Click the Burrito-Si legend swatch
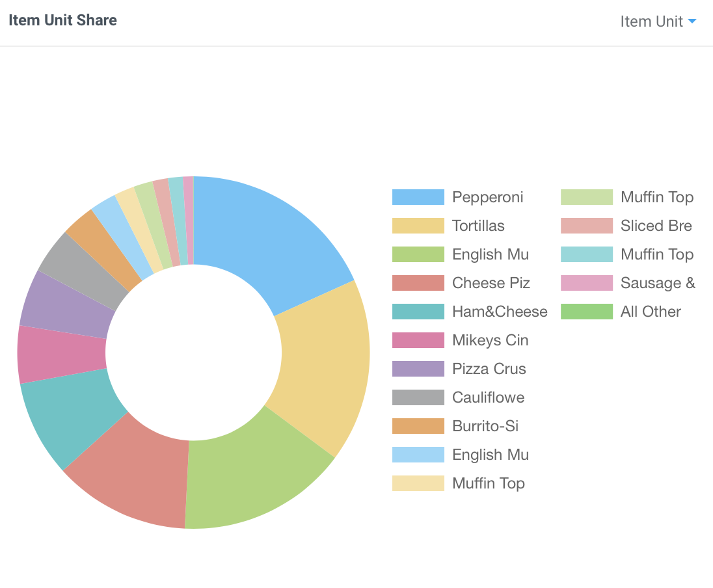Screen dimensions: 713x588 click(418, 426)
